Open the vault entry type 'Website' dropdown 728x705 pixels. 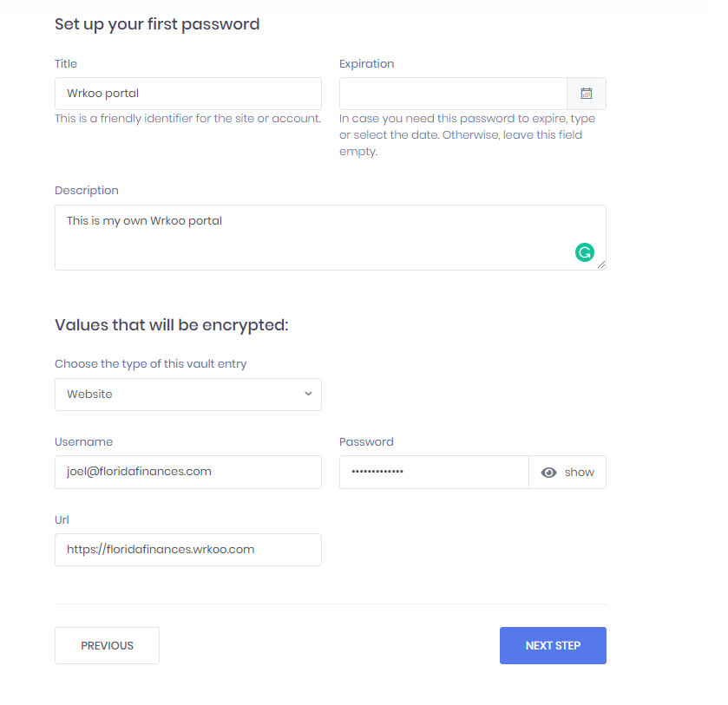pyautogui.click(x=188, y=394)
